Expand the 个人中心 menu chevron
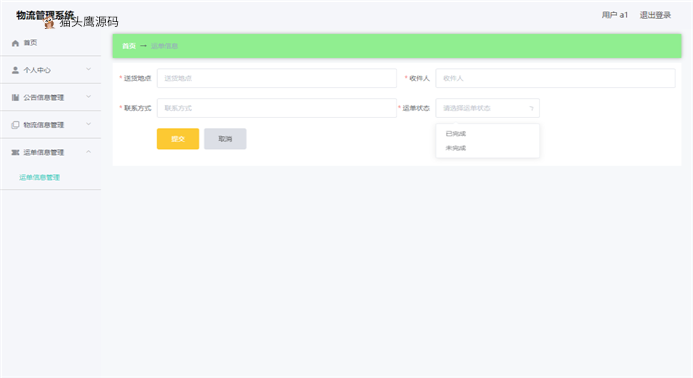The width and height of the screenshot is (693, 378). click(x=88, y=69)
